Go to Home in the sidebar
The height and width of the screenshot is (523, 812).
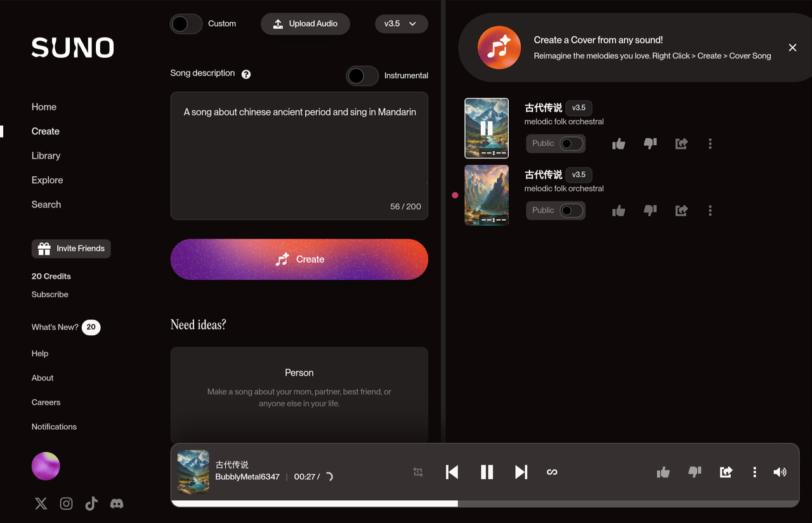pos(44,107)
